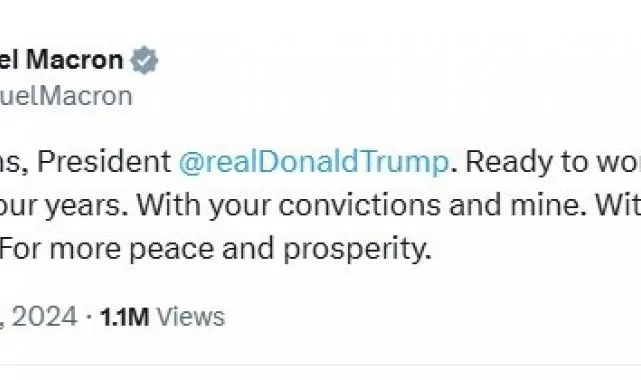Image resolution: width=641 pixels, height=380 pixels.
Task: Click the word your in the tweet
Action: click(x=240, y=206)
